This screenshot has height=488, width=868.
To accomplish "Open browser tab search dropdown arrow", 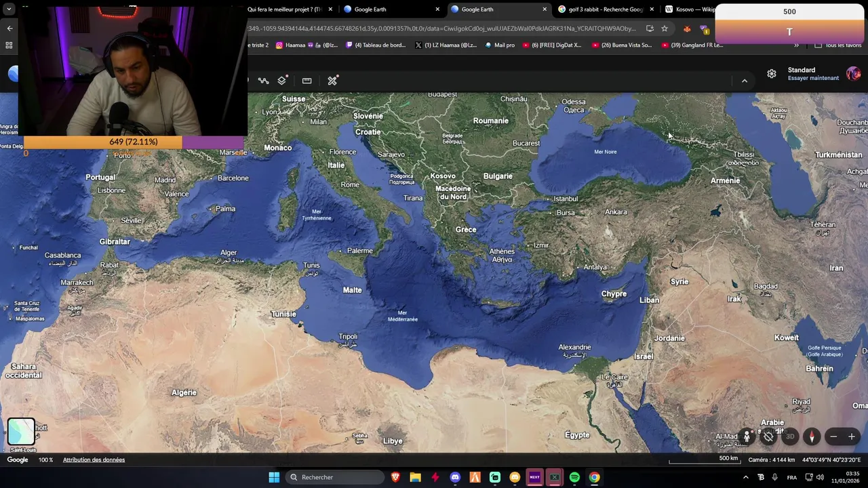I will pos(9,9).
